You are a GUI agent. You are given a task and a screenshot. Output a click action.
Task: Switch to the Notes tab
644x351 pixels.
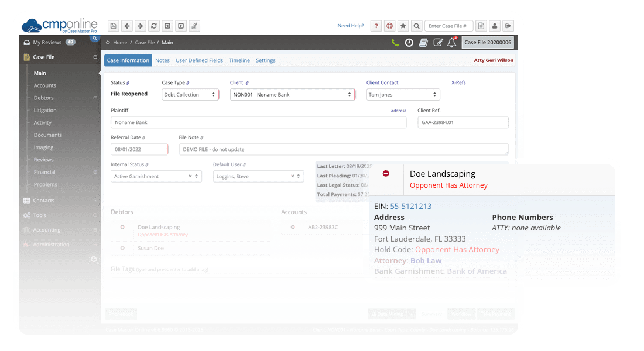162,60
